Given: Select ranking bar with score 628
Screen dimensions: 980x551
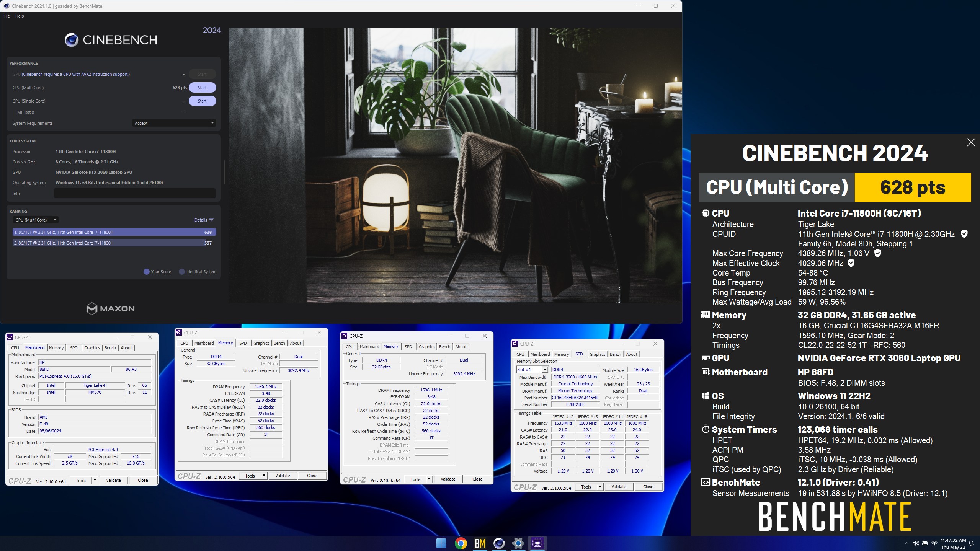Looking at the screenshot, I should [114, 232].
